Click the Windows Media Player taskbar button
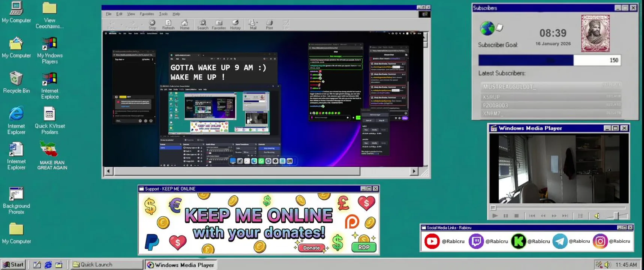 (x=181, y=265)
